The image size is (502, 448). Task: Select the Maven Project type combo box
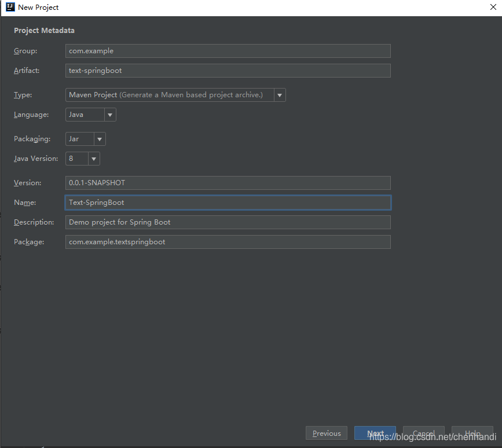pos(175,95)
